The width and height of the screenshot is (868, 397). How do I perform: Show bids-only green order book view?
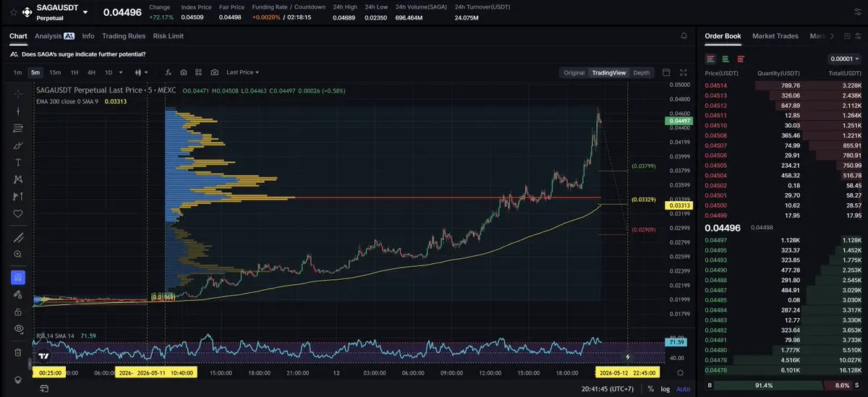(x=726, y=59)
